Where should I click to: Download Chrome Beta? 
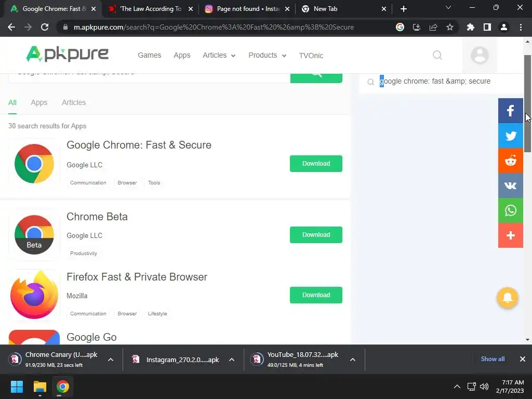coord(316,235)
